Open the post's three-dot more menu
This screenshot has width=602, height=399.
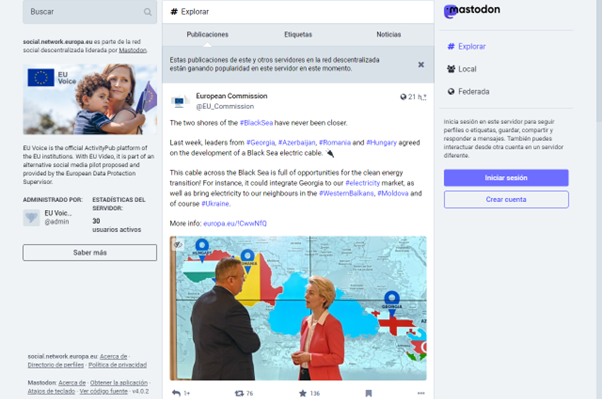tap(421, 393)
